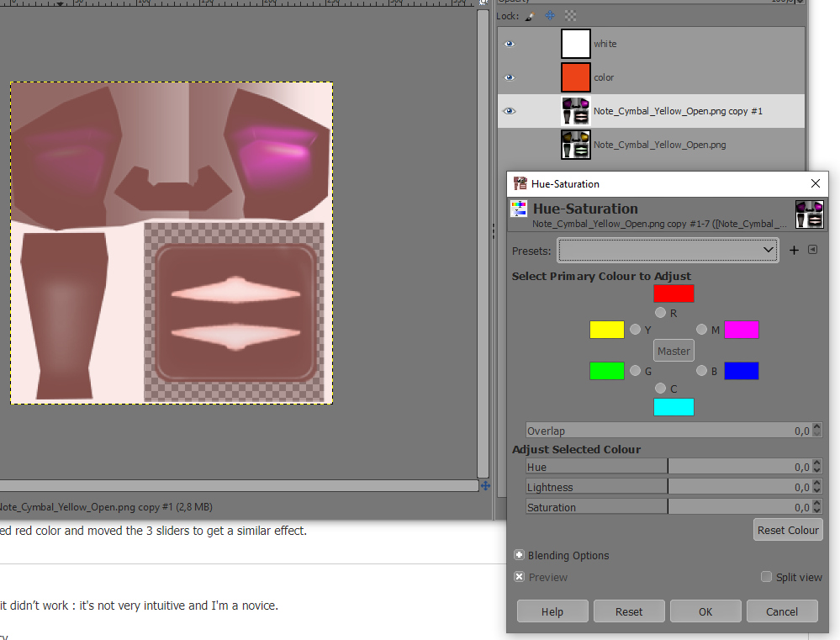This screenshot has width=840, height=640.
Task: Hide the white layer using eye icon
Action: [510, 44]
